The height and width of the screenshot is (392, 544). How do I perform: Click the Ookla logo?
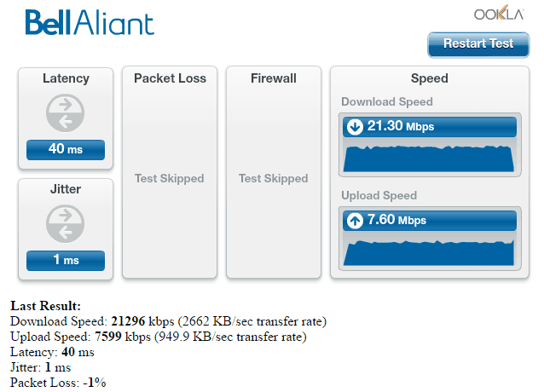click(x=499, y=14)
